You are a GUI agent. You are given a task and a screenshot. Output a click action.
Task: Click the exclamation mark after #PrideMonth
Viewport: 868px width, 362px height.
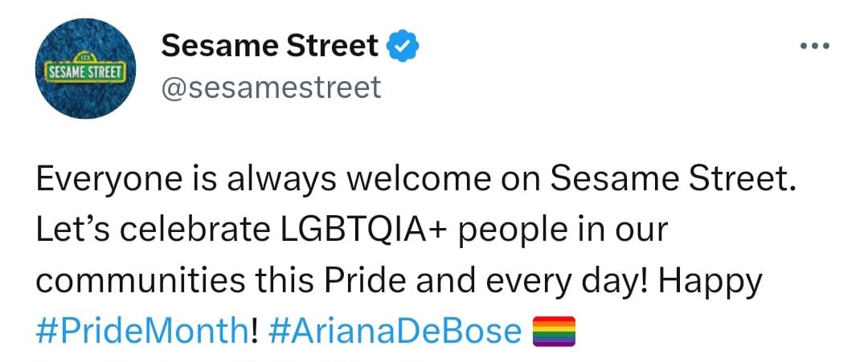tap(254, 331)
